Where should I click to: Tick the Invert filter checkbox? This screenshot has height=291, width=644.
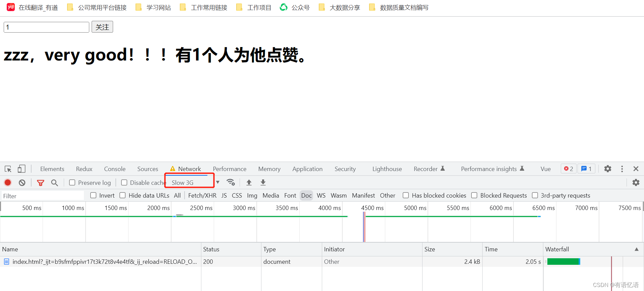coord(93,195)
